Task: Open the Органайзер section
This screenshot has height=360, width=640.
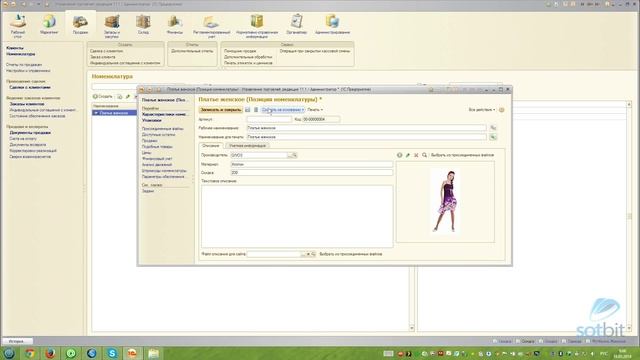Action: pyautogui.click(x=296, y=24)
